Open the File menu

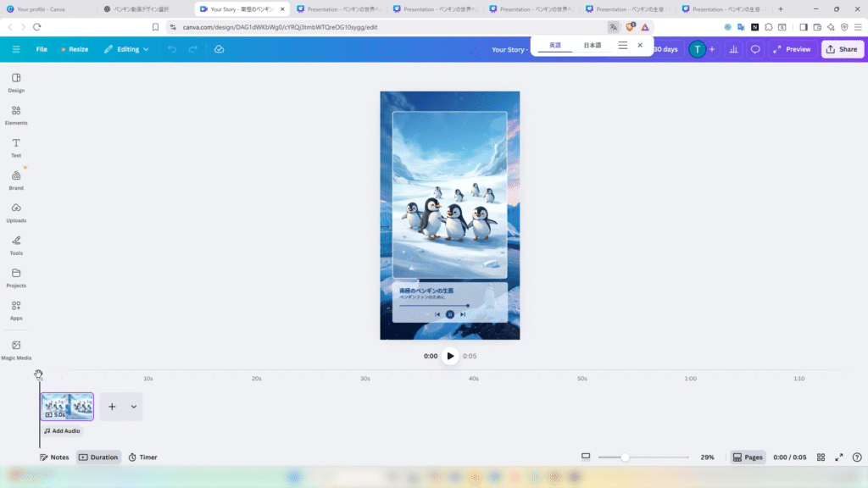point(42,49)
